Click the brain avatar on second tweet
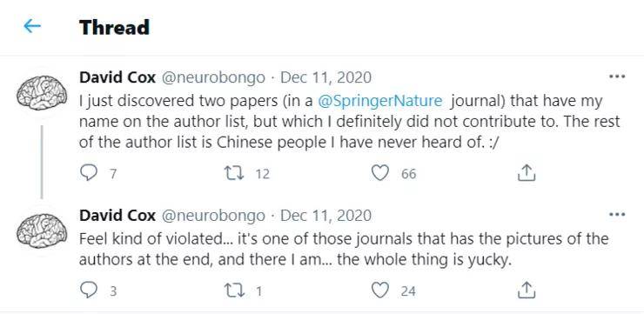The height and width of the screenshot is (314, 644). coord(42,230)
